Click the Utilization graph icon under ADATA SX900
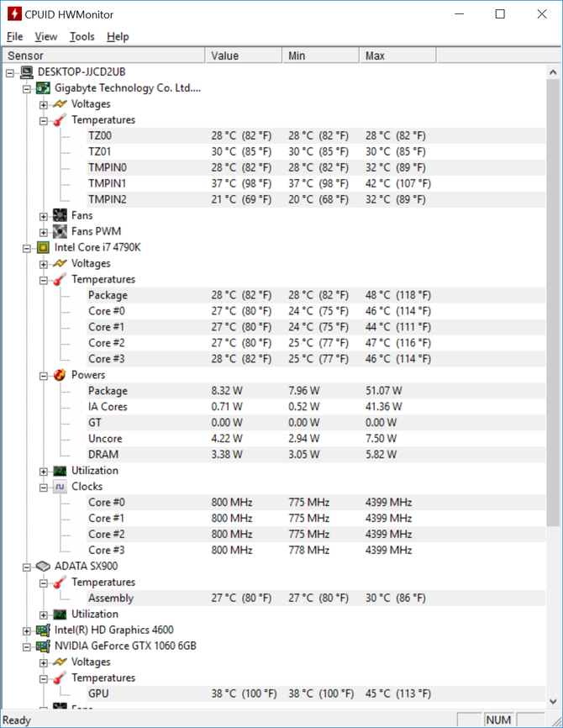 click(x=60, y=615)
